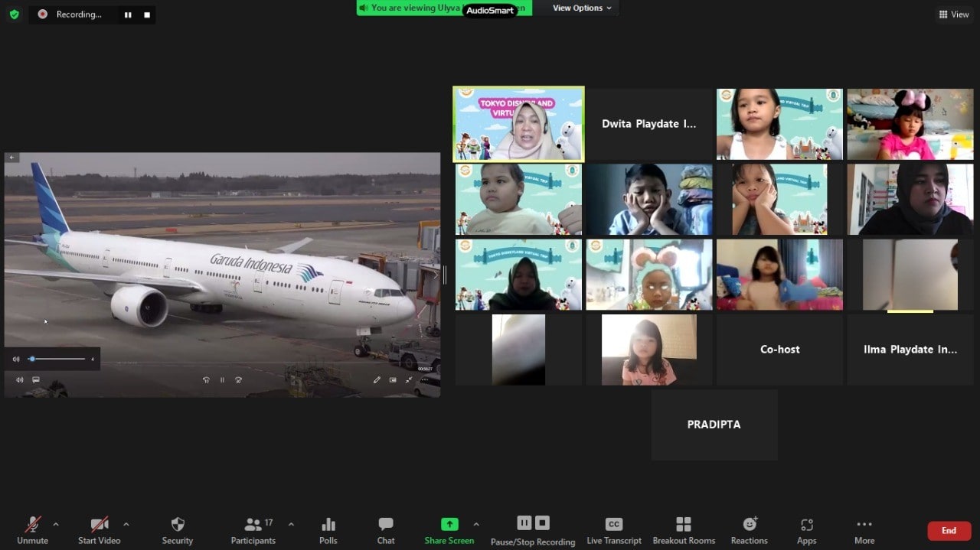Screen dimensions: 980x550
Task: Toggle the volume button in the player control bar
Action: (19, 379)
